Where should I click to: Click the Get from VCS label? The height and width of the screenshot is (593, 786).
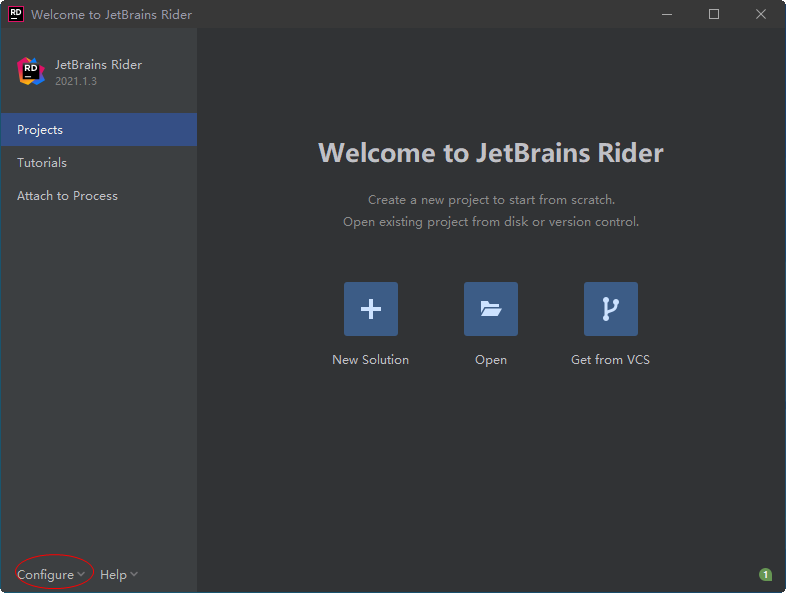(611, 359)
